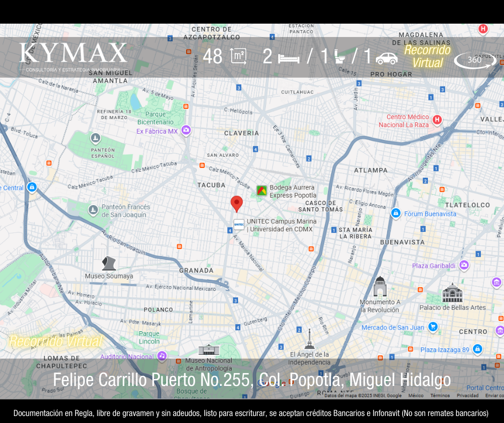
Task: Click the Mercado de San Juan label
Action: tap(393, 327)
